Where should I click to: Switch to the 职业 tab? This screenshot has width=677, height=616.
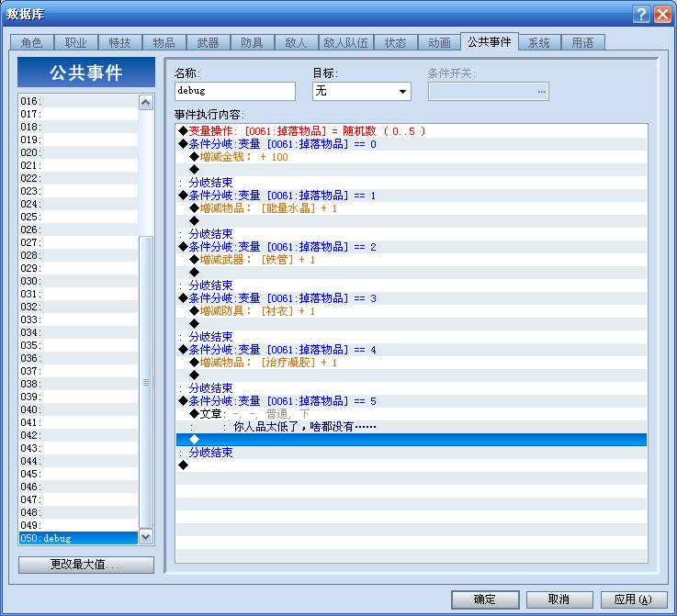click(x=76, y=42)
